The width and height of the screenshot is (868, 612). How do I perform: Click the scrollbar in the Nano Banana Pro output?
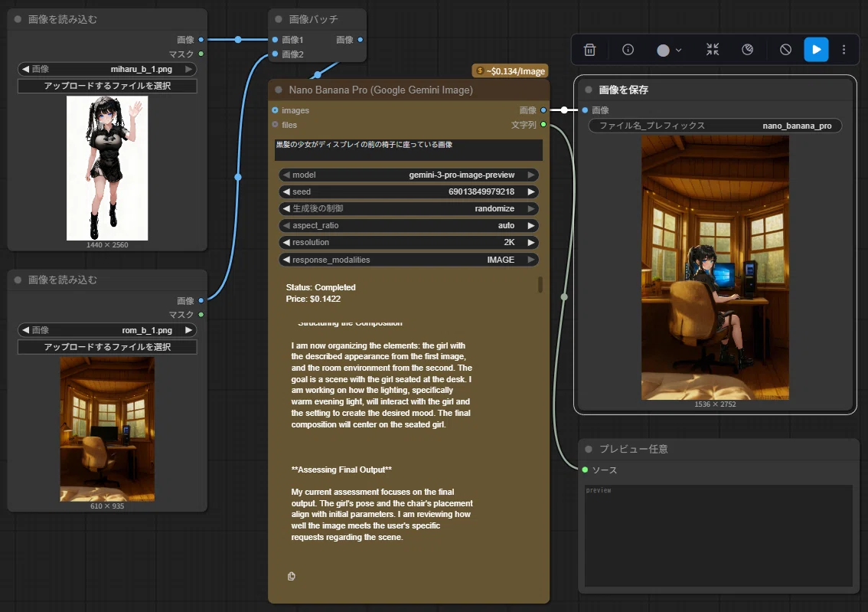pyautogui.click(x=540, y=285)
